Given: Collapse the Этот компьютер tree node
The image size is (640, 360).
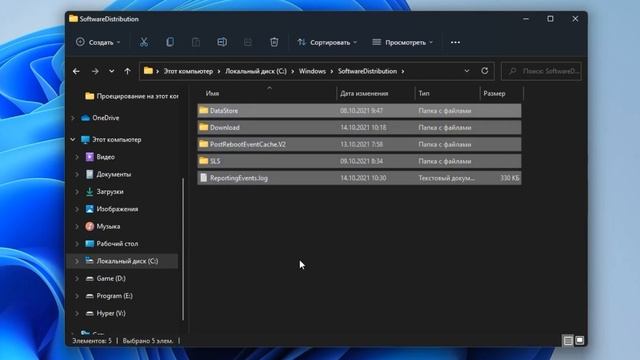Looking at the screenshot, I should [73, 140].
